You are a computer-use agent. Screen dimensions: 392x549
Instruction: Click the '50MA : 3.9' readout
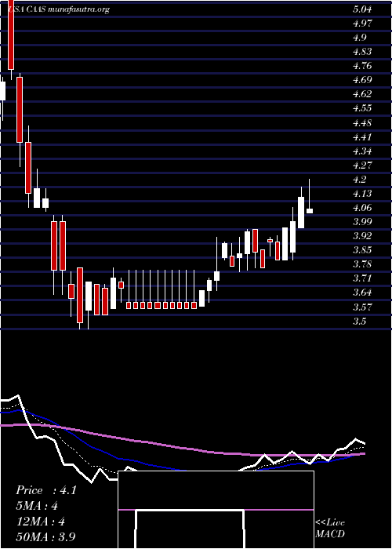(45, 536)
